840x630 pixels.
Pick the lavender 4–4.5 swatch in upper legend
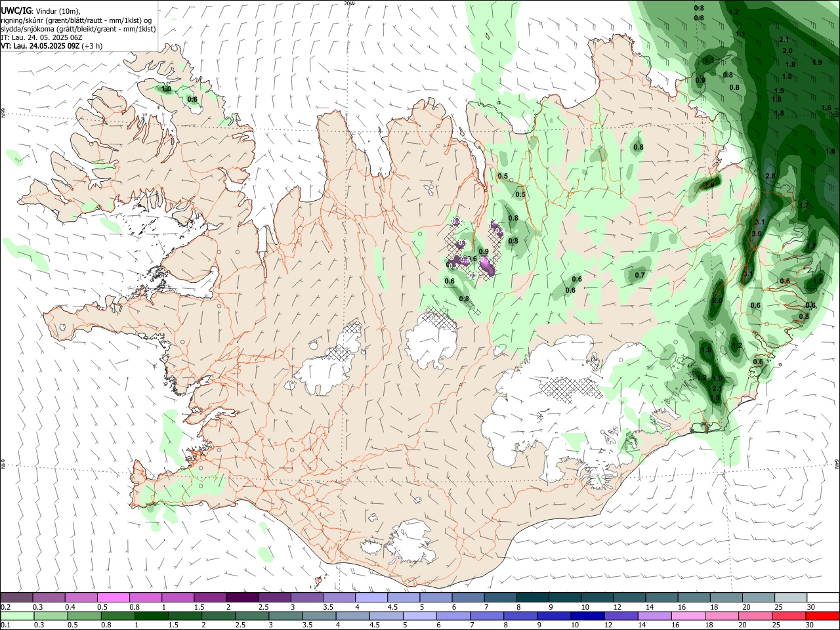(371, 598)
